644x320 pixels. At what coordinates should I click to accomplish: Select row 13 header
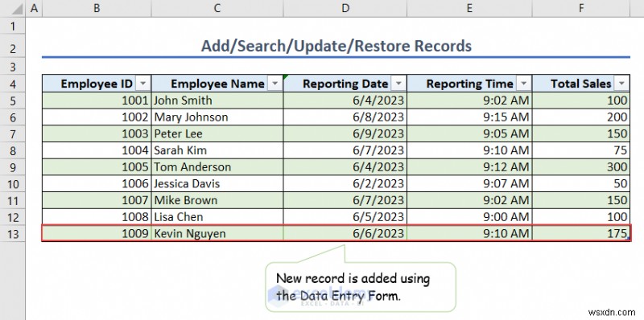tap(12, 234)
